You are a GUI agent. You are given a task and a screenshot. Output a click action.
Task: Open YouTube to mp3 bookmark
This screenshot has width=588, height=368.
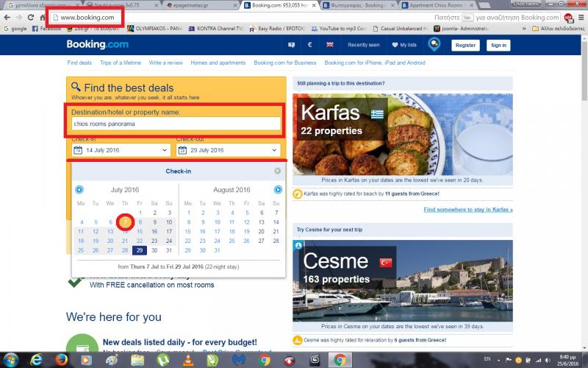tap(339, 29)
